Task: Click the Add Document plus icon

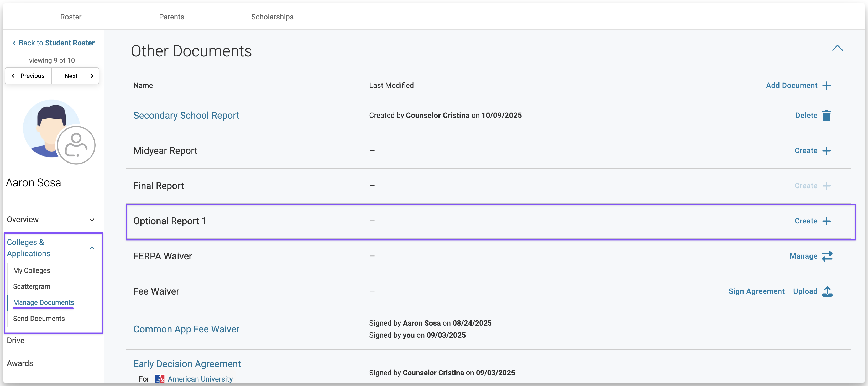Action: click(826, 86)
